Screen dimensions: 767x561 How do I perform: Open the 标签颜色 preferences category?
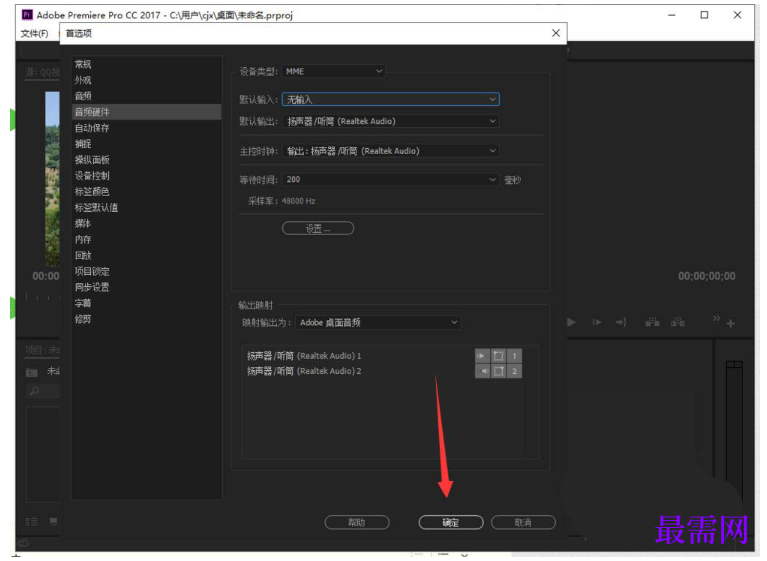coord(92,192)
